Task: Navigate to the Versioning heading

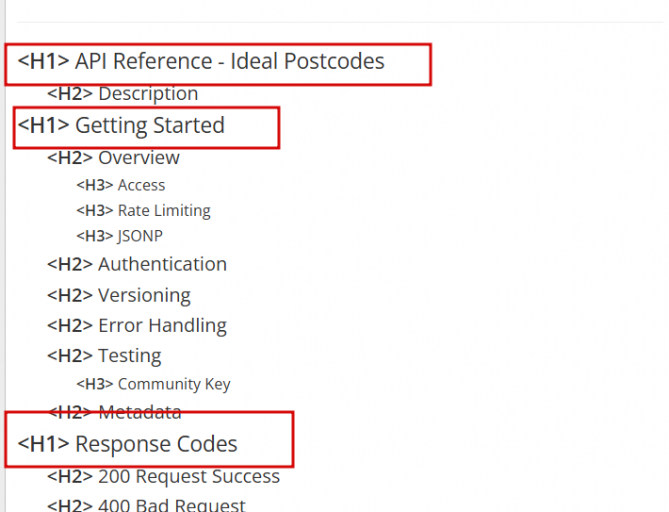Action: (x=119, y=295)
